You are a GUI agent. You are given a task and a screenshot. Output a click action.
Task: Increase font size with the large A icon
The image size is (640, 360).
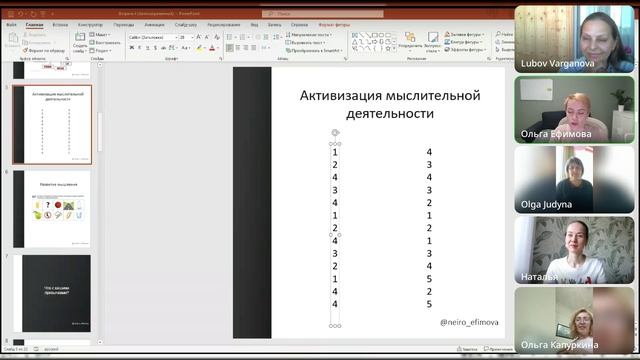tap(199, 37)
